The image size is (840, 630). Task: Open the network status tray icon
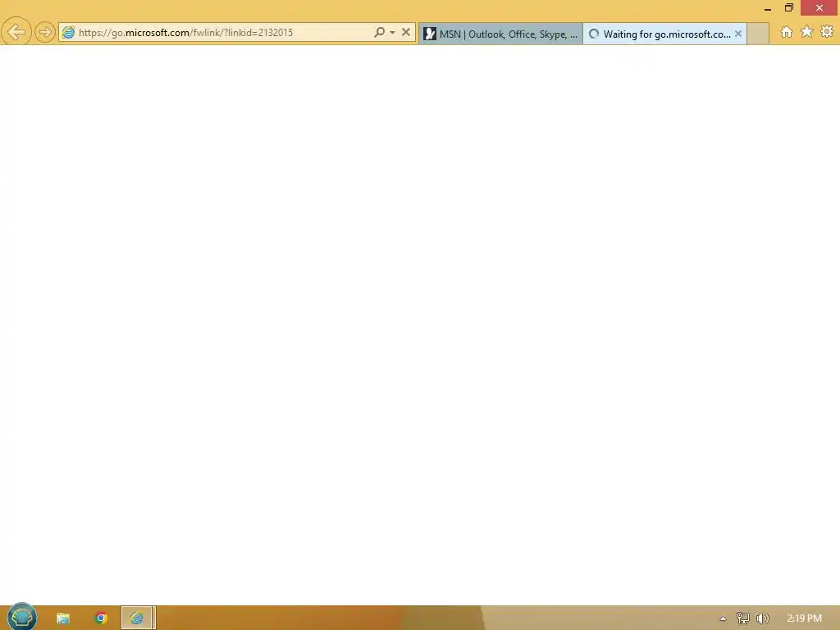[x=743, y=619]
